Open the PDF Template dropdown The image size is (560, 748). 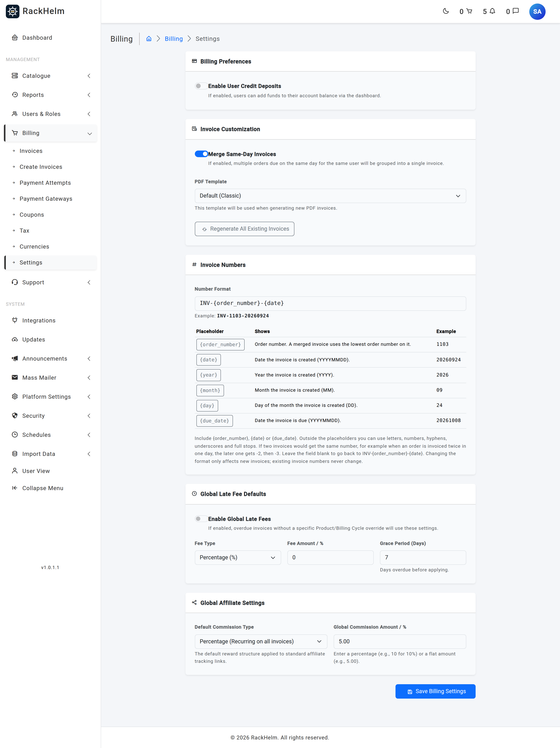tap(330, 196)
